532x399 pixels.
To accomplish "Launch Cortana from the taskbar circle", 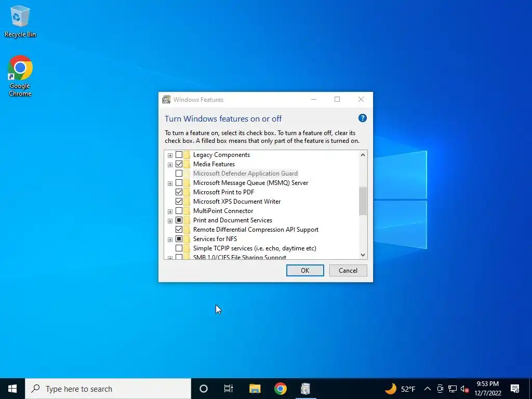I will tap(204, 389).
